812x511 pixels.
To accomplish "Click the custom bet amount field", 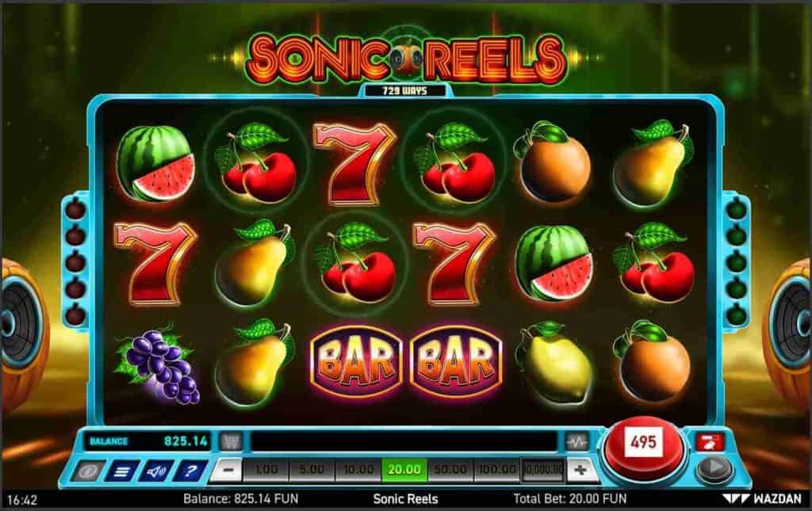I will coord(542,470).
